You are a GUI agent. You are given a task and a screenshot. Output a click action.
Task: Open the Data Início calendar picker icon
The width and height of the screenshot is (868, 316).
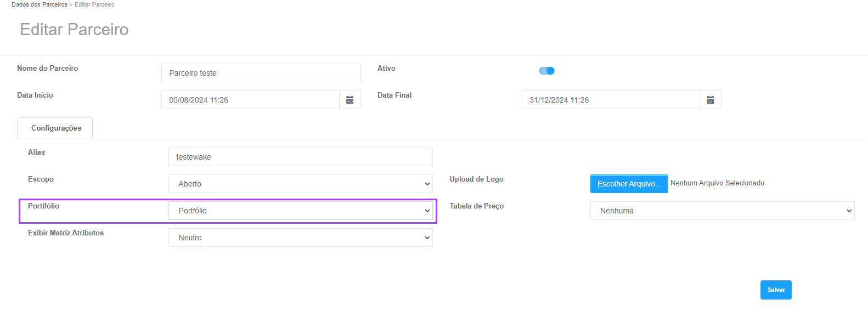tap(350, 100)
